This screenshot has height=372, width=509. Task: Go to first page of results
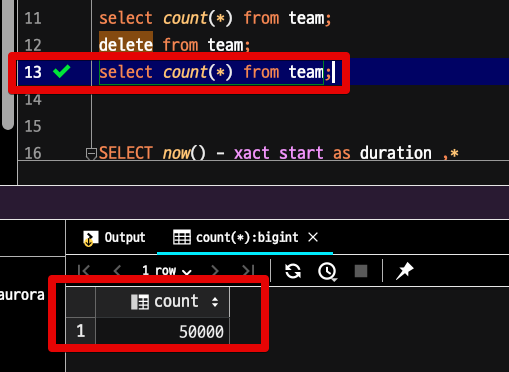[84, 270]
